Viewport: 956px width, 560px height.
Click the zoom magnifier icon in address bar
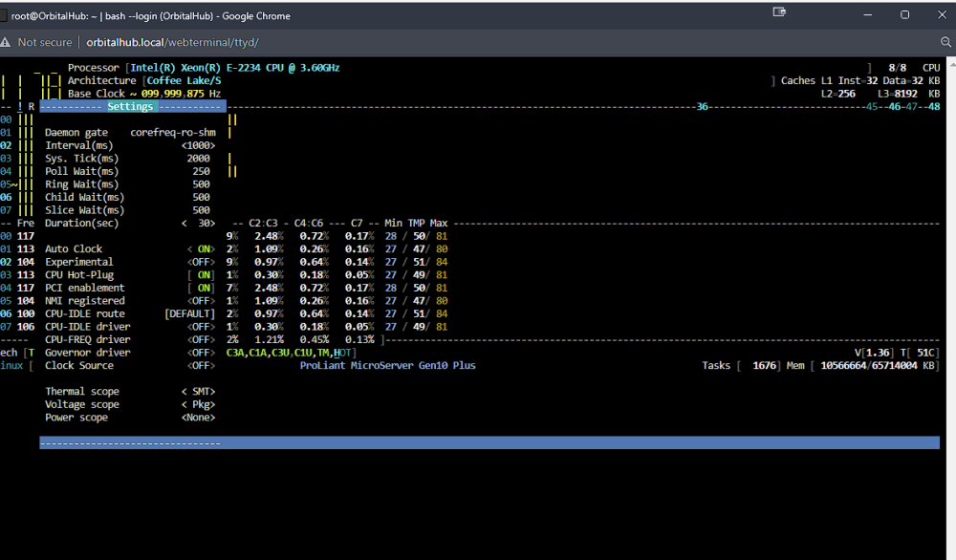tap(945, 42)
